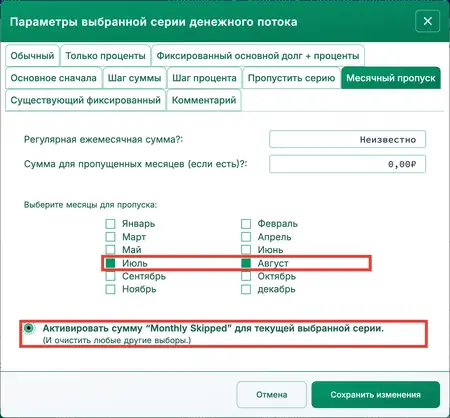Viewport: 450px width, 418px height.
Task: Switch to the Шаг суммы tab
Action: tap(134, 78)
